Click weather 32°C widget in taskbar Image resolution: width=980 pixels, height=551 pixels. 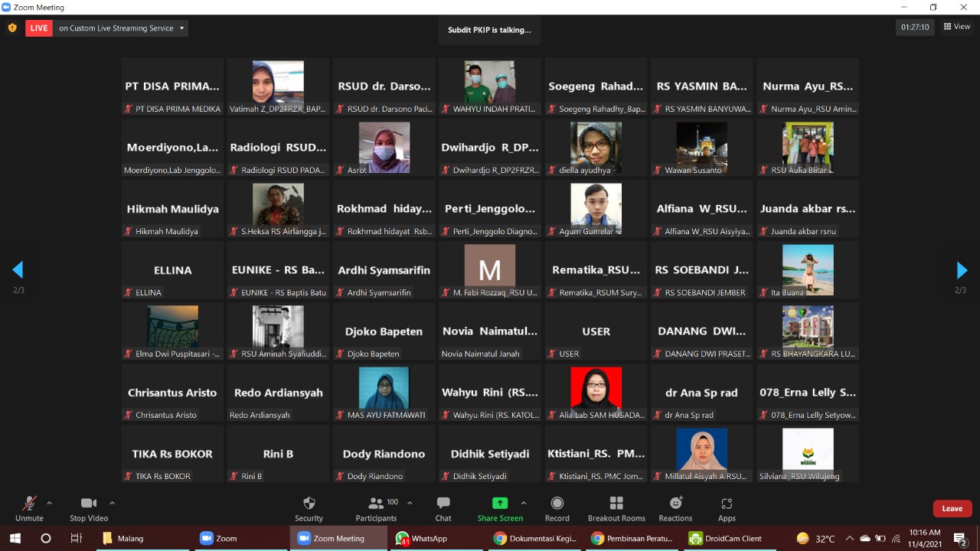click(x=816, y=539)
